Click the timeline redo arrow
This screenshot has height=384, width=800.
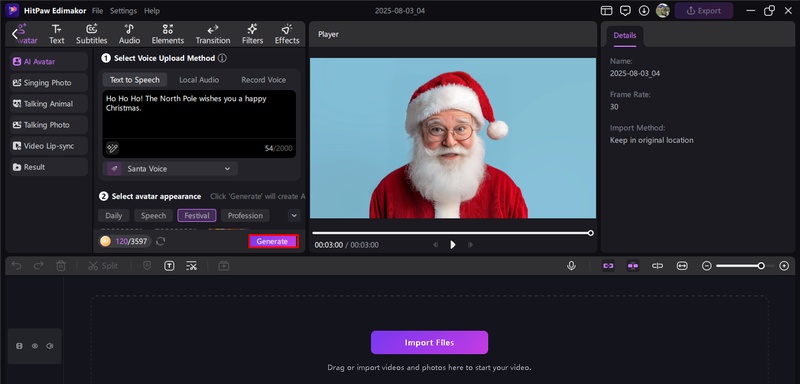point(39,266)
